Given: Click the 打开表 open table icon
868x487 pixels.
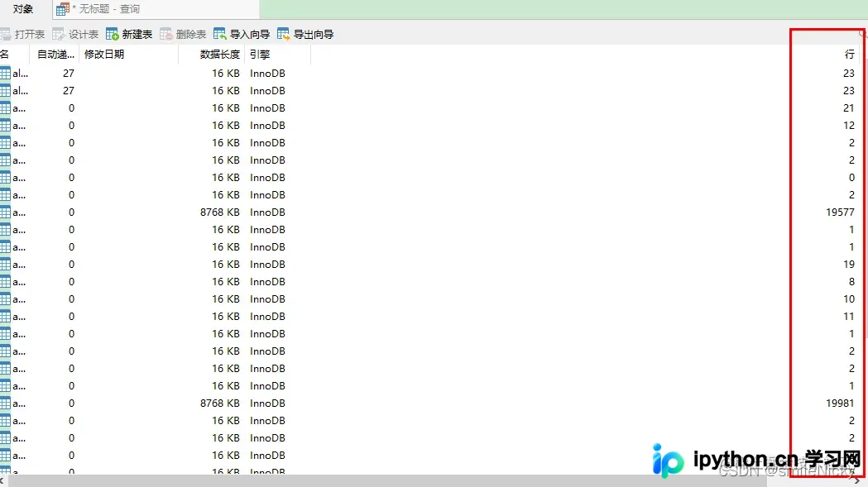Looking at the screenshot, I should (x=6, y=34).
